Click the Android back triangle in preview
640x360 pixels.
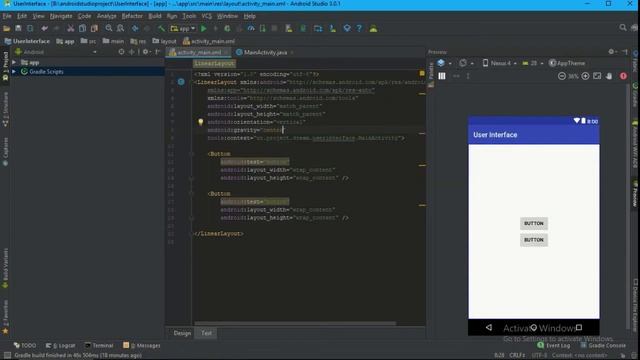click(489, 327)
